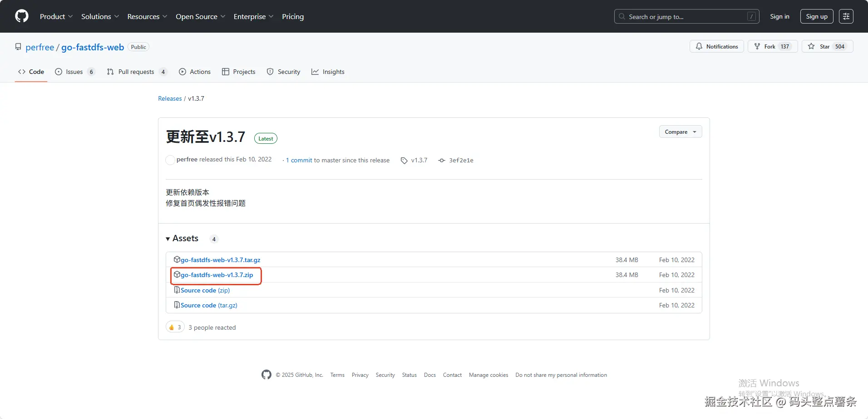Go to the Actions tab
868x419 pixels.
click(195, 72)
